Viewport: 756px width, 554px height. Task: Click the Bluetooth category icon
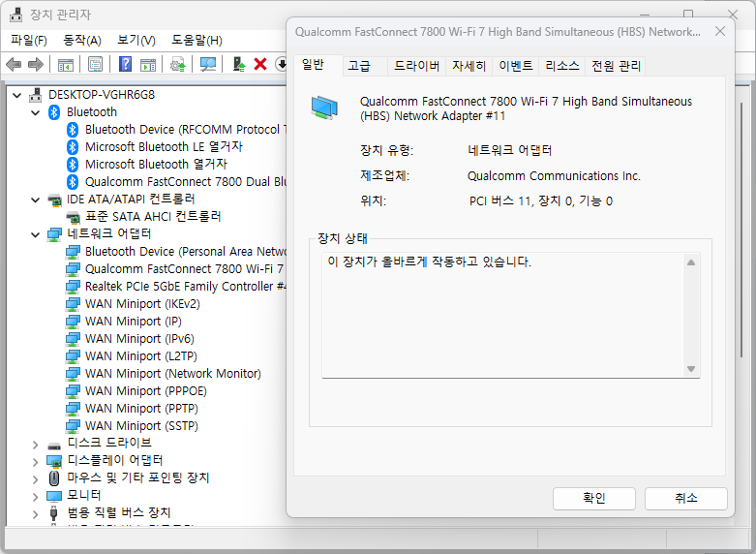[x=54, y=112]
